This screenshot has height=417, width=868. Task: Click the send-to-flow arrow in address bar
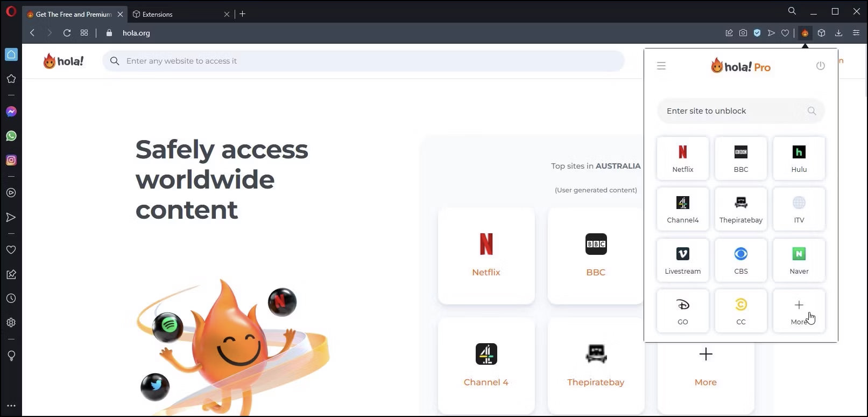[x=771, y=33]
